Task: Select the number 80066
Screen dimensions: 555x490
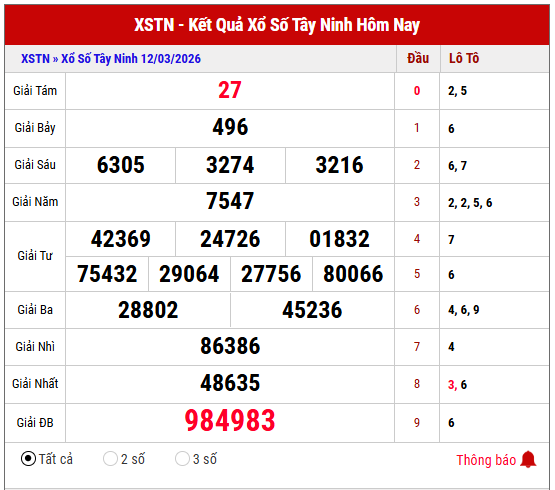Action: 353,274
